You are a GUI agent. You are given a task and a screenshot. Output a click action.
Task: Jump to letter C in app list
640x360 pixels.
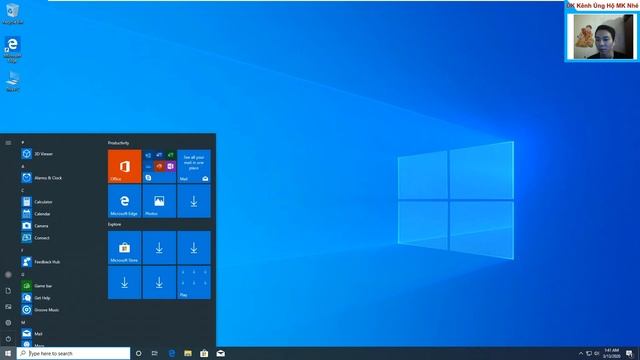(x=22, y=190)
